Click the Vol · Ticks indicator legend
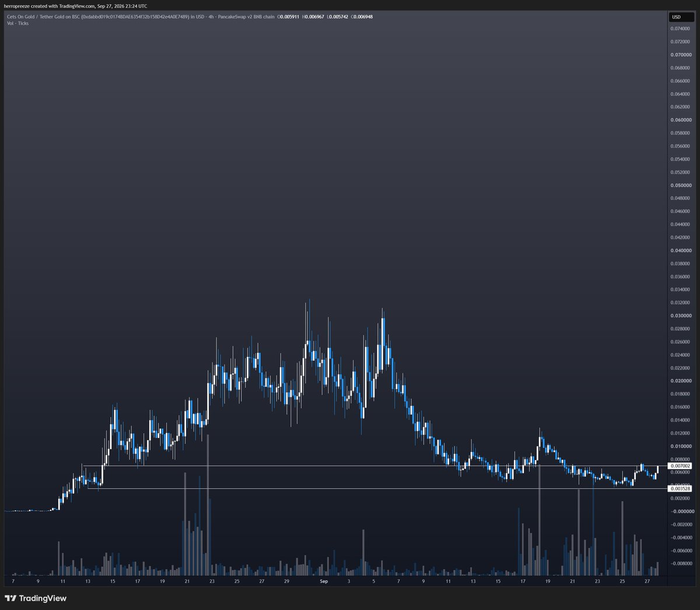The height and width of the screenshot is (610, 700). click(x=16, y=23)
